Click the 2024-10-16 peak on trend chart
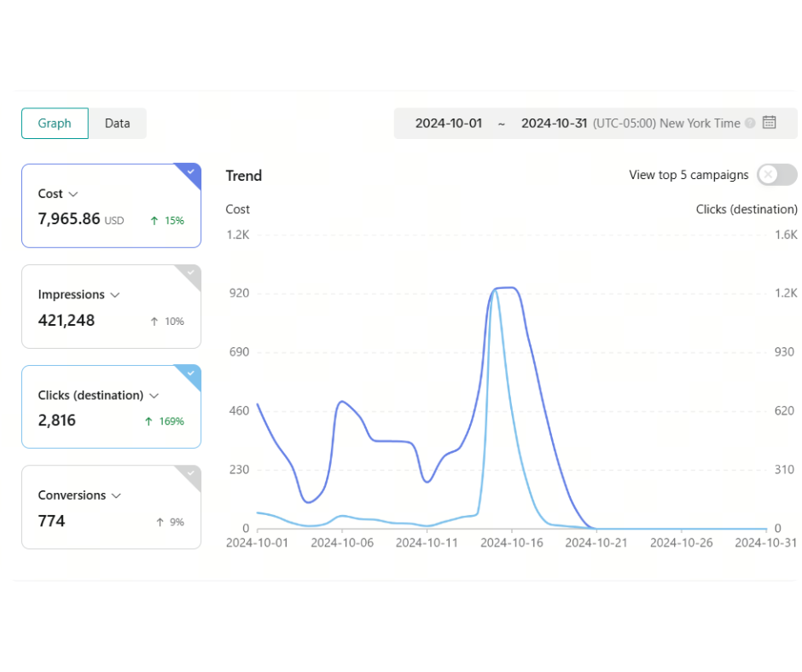The image size is (802, 672). [x=511, y=288]
